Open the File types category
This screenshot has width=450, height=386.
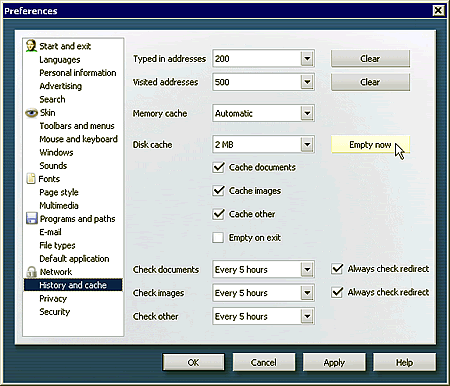click(57, 245)
